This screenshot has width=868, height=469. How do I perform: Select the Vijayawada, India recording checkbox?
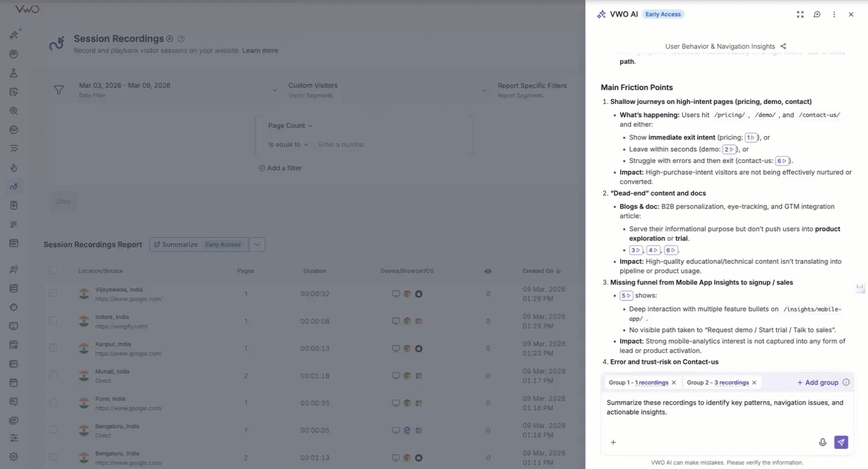tap(53, 294)
